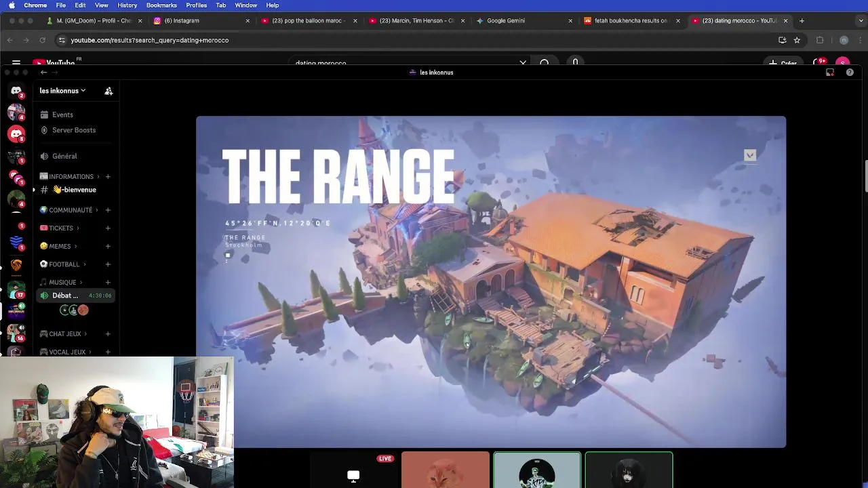Switch to the Marcin, Tim Henson tab
This screenshot has height=488, width=868.
[417, 20]
